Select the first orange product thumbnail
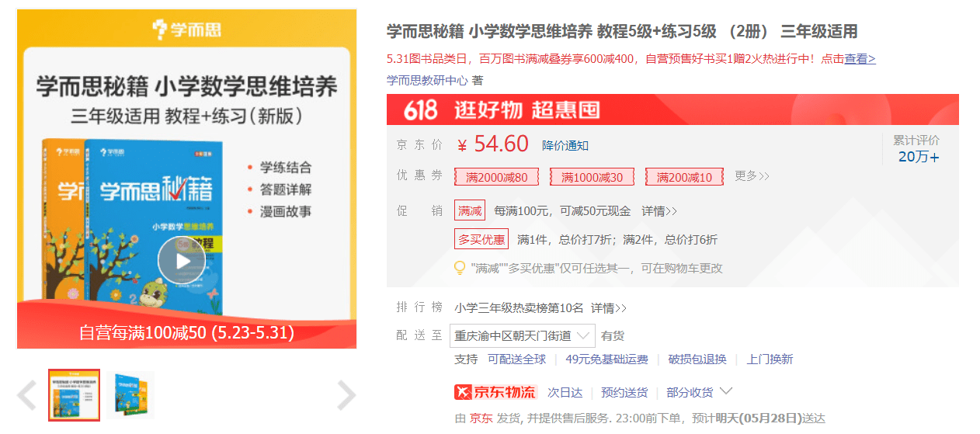 tap(75, 395)
